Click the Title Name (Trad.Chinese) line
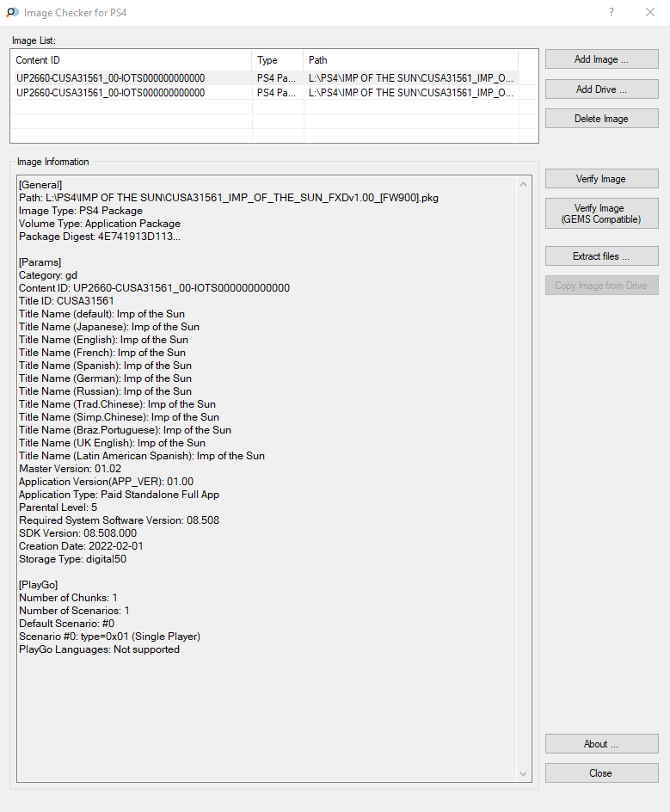Image resolution: width=670 pixels, height=812 pixels. (118, 404)
